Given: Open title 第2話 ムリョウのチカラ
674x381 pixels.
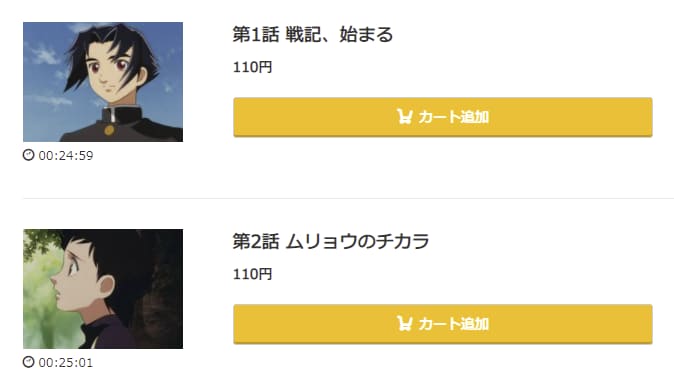Looking at the screenshot, I should tap(331, 241).
